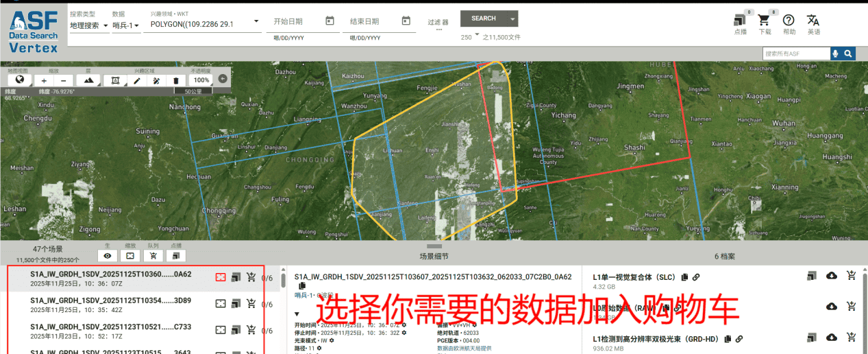Screen dimensions: 868x354
Task: Filter by beam mode IW gear icon
Action: tap(332, 340)
